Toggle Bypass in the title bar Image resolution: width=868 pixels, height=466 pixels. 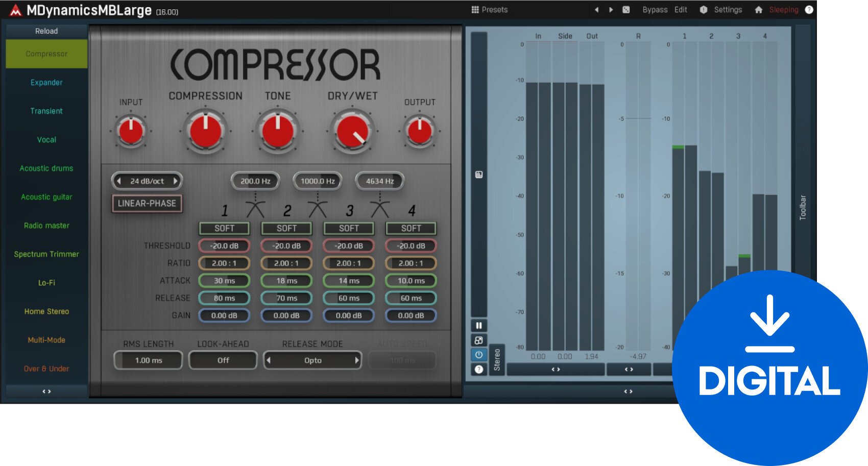(x=655, y=10)
